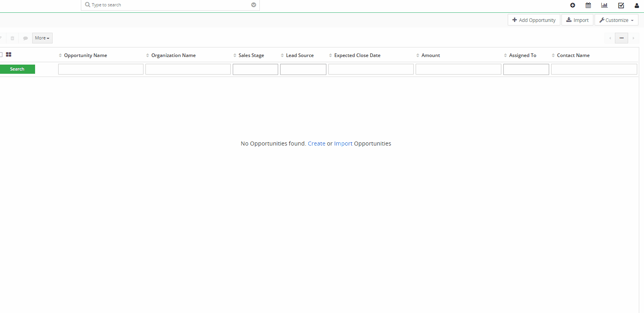644x313 pixels.
Task: Expand the Customize dropdown
Action: click(616, 20)
